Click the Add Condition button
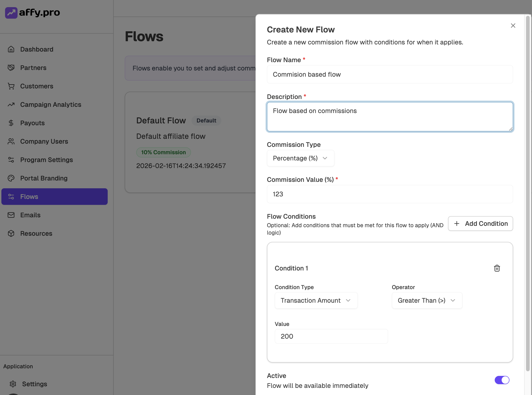 [x=480, y=224]
